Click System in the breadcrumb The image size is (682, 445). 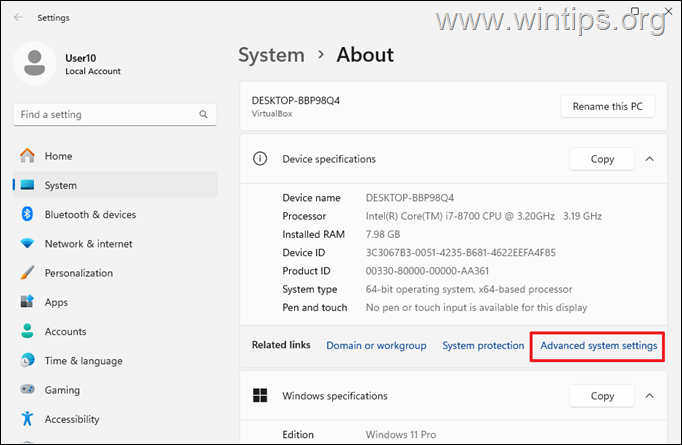coord(271,55)
